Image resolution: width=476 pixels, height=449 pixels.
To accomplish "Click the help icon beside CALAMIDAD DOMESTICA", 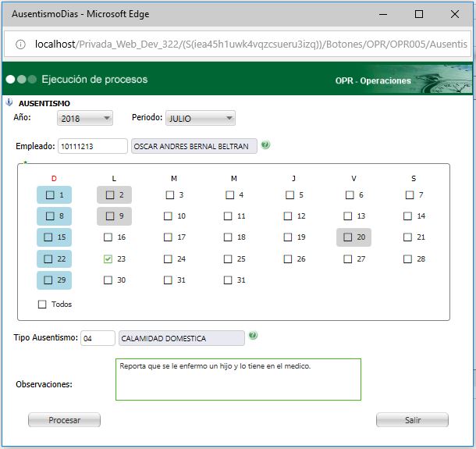I will 253,335.
